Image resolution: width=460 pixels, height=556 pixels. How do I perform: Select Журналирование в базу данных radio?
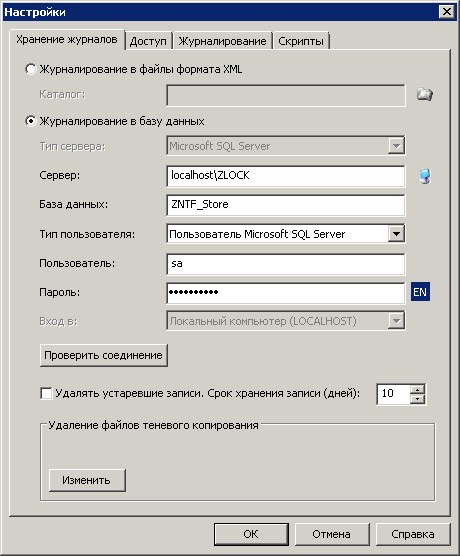(x=31, y=121)
